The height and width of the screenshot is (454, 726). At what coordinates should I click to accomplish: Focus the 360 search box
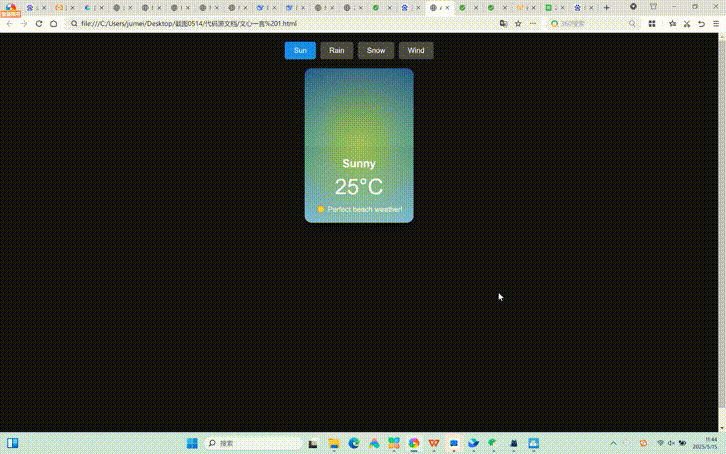pyautogui.click(x=593, y=24)
